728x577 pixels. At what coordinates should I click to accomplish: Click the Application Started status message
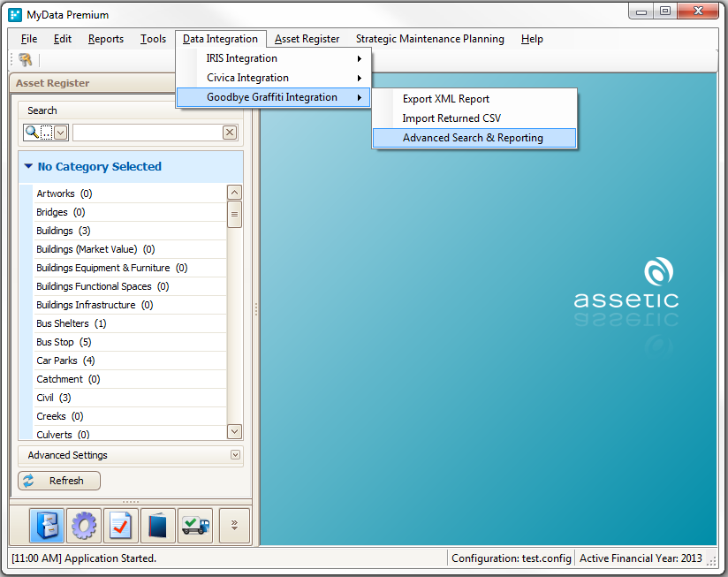click(x=84, y=558)
